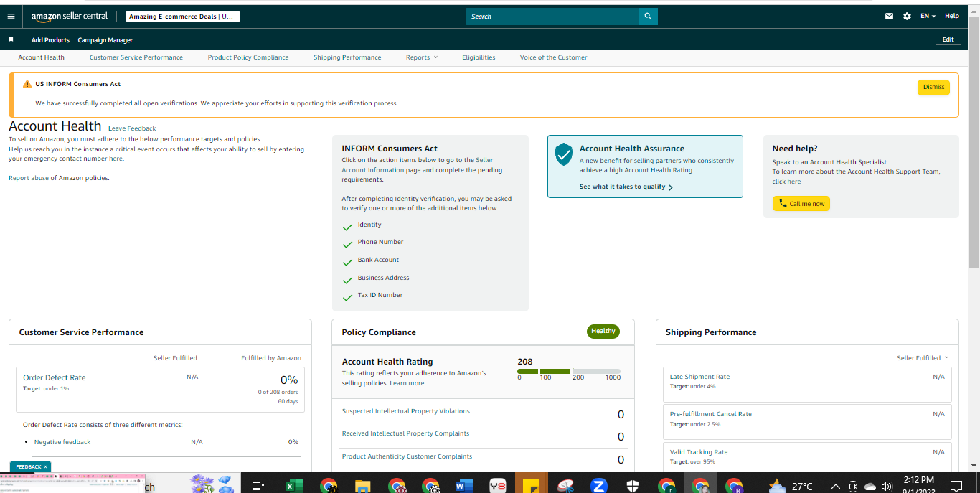Open the settings gear icon

pyautogui.click(x=907, y=16)
